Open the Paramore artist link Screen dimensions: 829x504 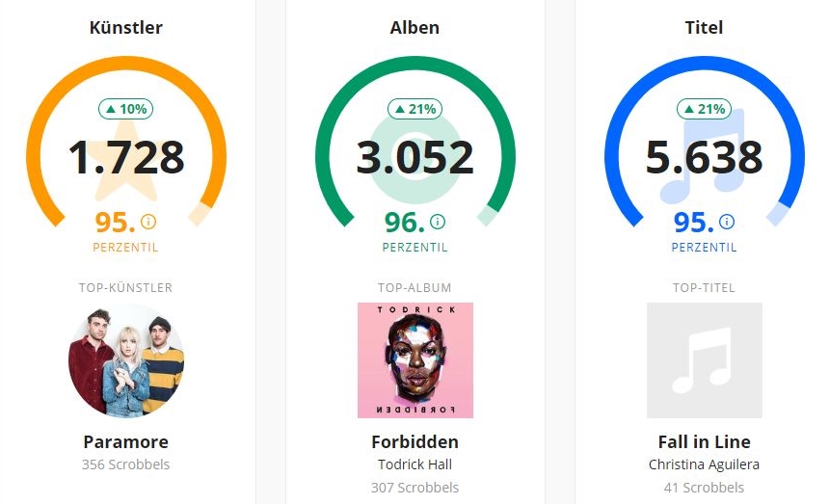coord(126,441)
